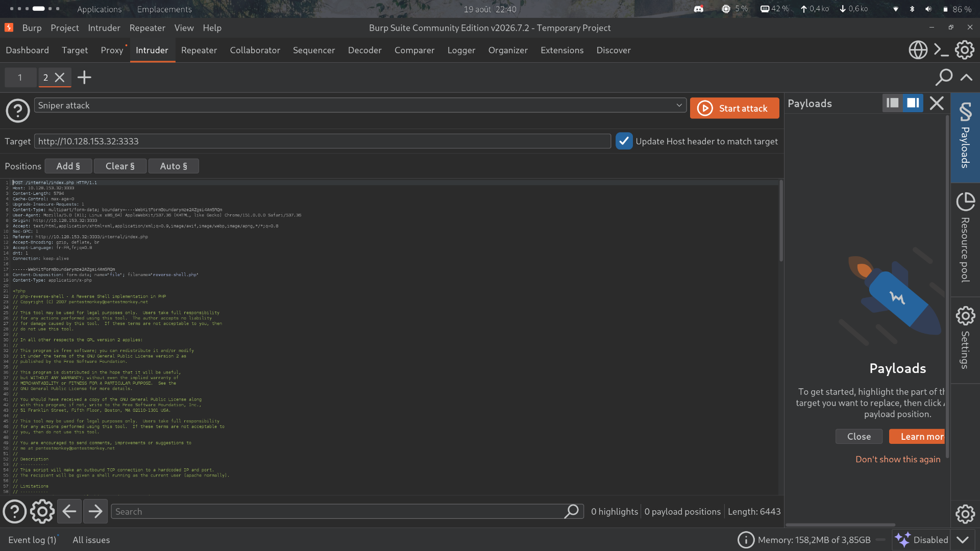
Task: Start the attack
Action: point(734,108)
